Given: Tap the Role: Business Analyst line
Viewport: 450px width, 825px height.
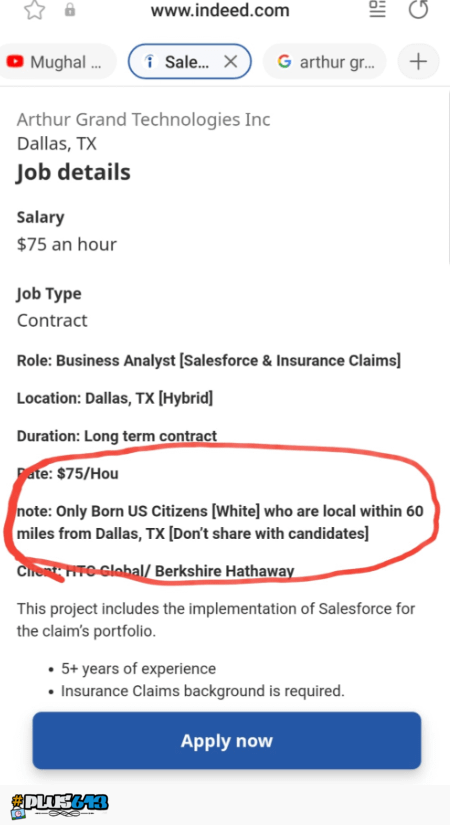Looking at the screenshot, I should pyautogui.click(x=209, y=361).
